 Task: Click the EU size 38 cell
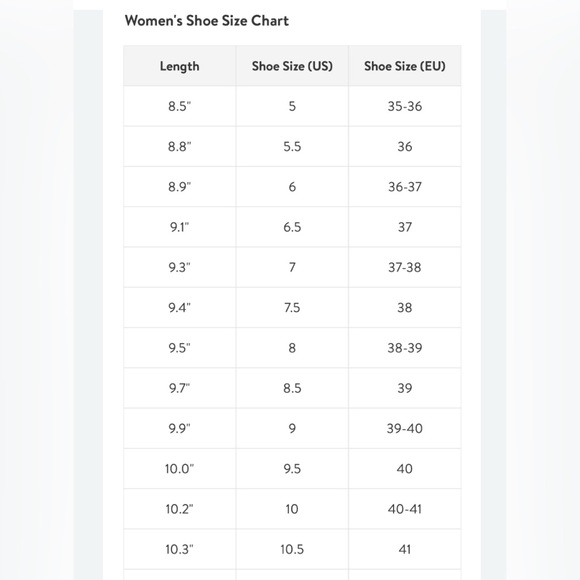tap(405, 308)
